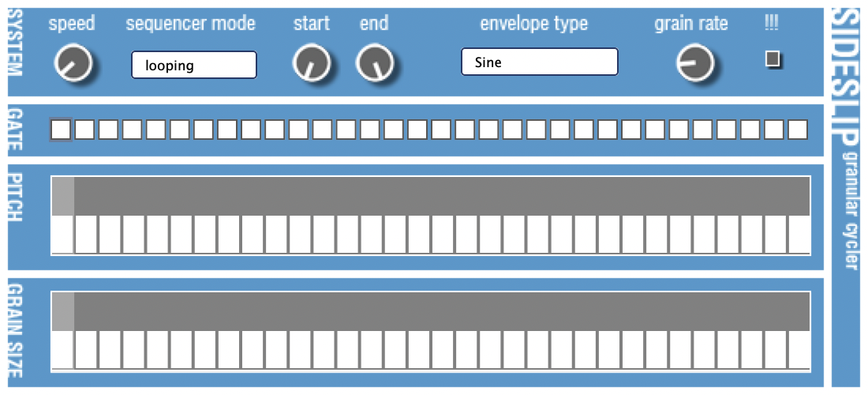Click the last grain size step column
868x395 pixels.
pyautogui.click(x=799, y=349)
